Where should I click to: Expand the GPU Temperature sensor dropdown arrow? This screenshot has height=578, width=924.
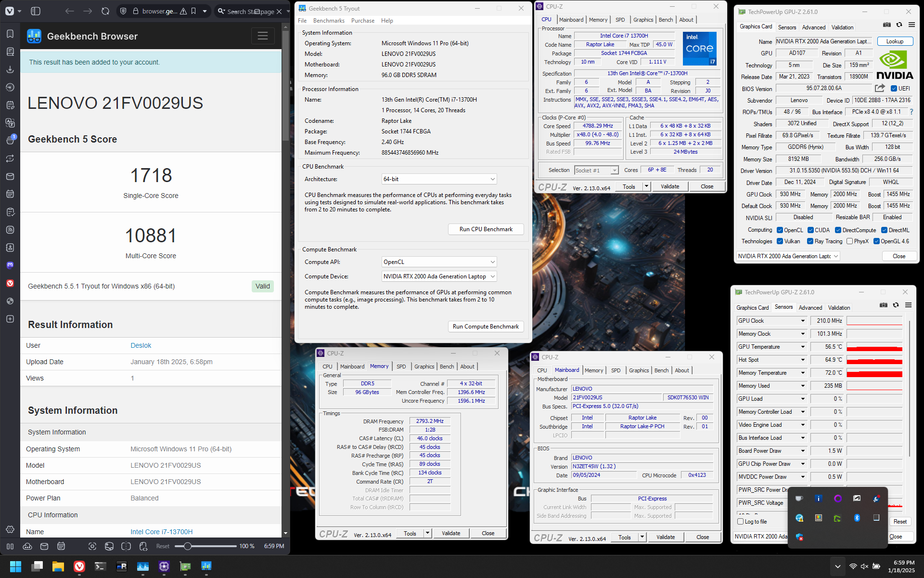pos(803,347)
